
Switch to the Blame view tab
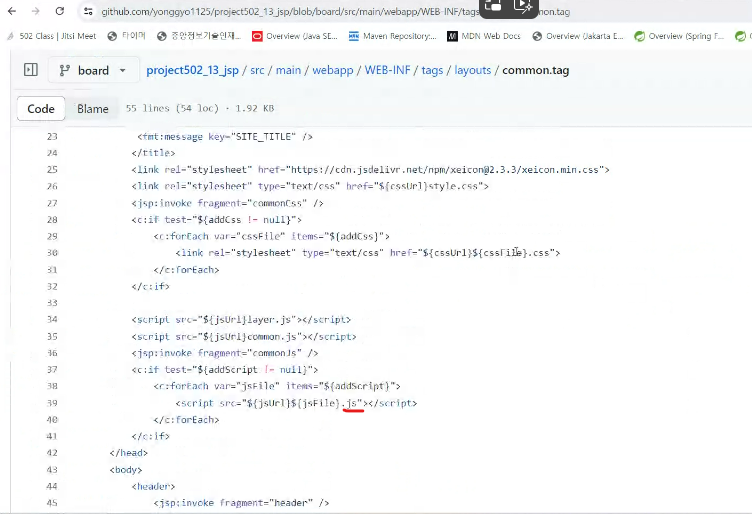pyautogui.click(x=93, y=109)
